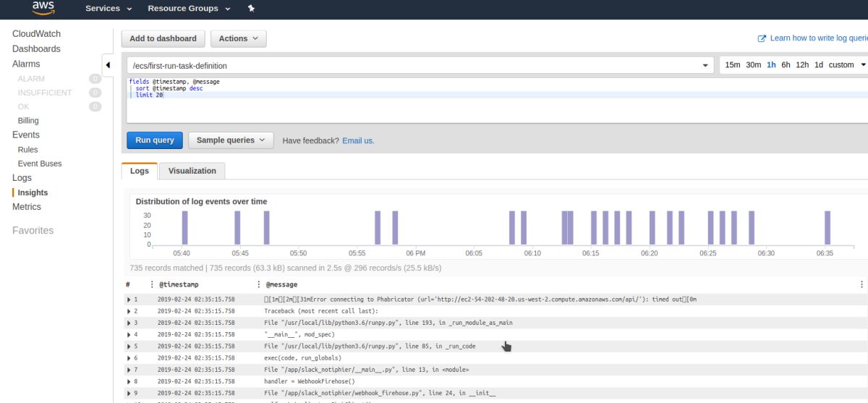The height and width of the screenshot is (403, 868).
Task: Open Learn how to write log queries link
Action: tap(819, 38)
